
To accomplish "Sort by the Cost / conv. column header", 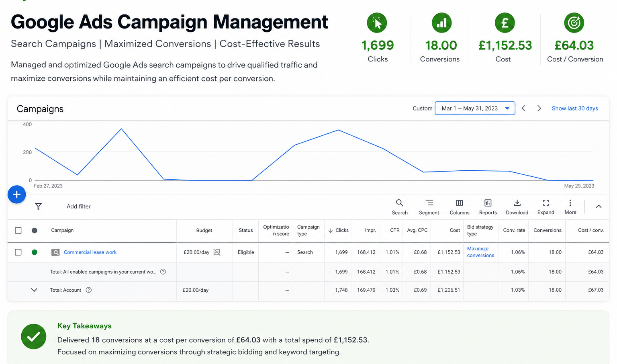I will coord(591,231).
